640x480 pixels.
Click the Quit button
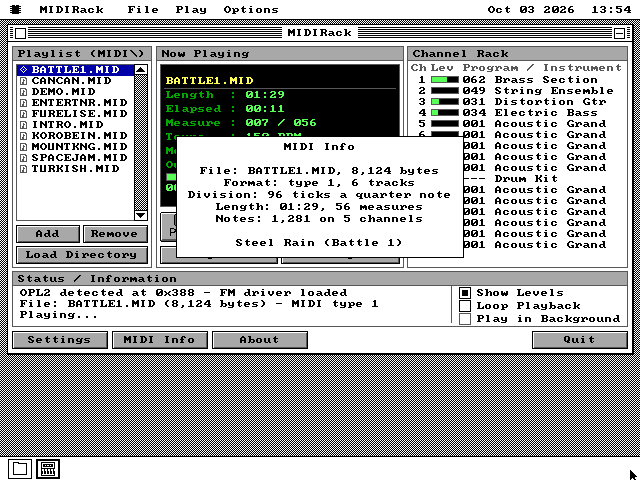580,340
